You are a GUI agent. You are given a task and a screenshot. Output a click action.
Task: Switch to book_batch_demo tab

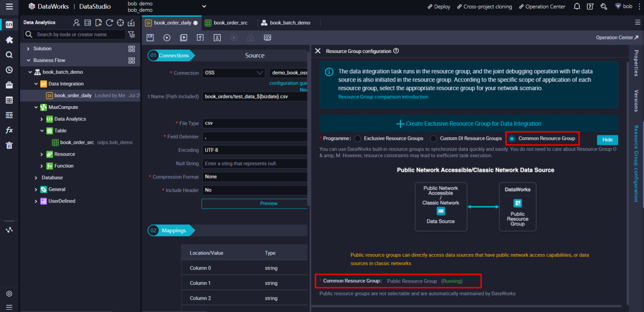coord(285,23)
